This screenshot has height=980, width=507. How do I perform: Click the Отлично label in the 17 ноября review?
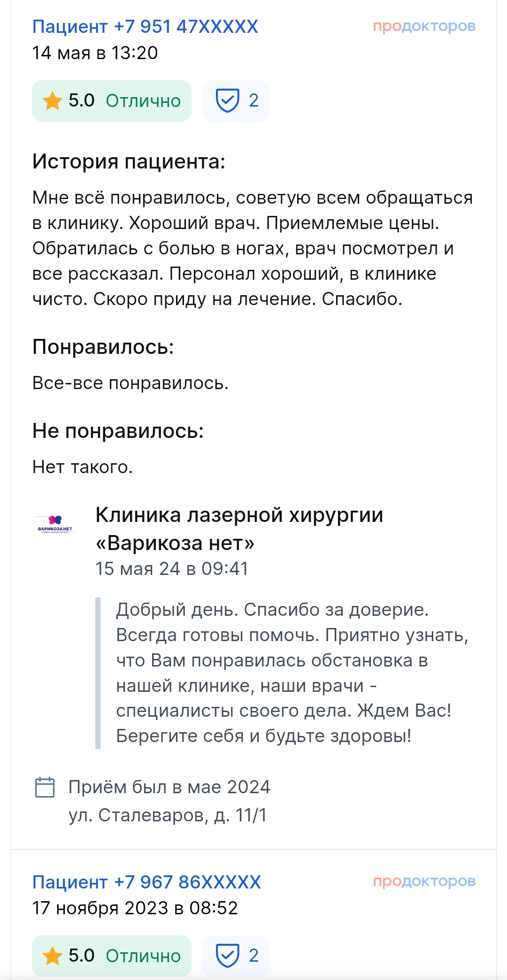pyautogui.click(x=143, y=956)
